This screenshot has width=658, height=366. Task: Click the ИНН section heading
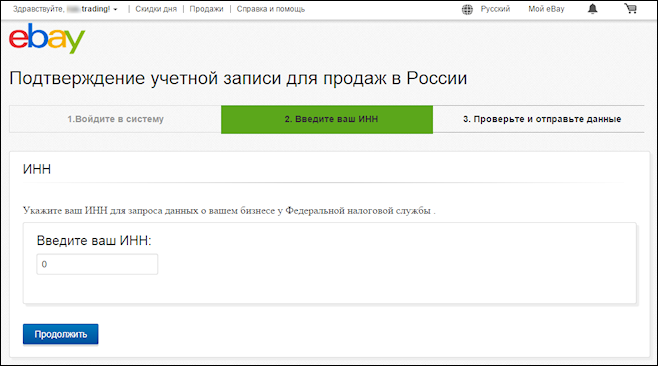pos(37,169)
